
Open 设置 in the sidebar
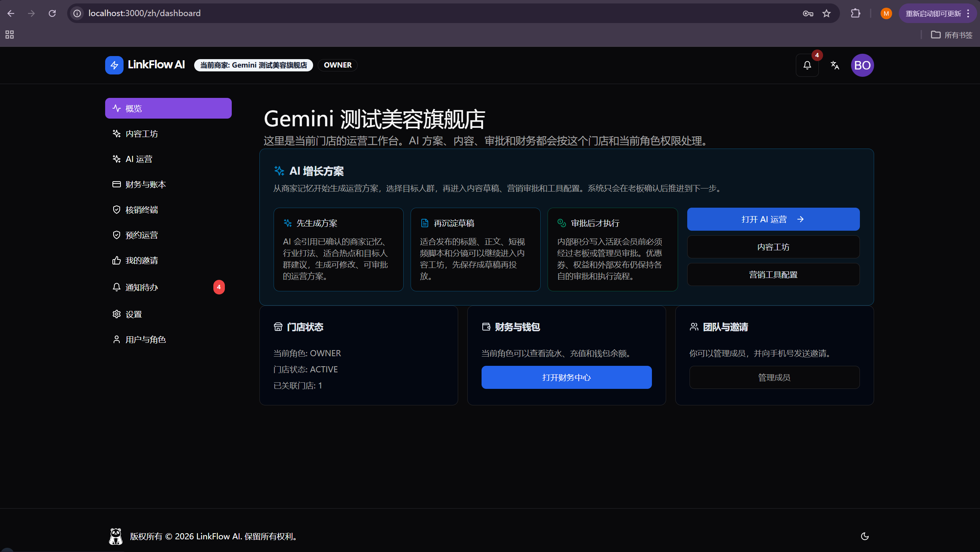pos(168,314)
